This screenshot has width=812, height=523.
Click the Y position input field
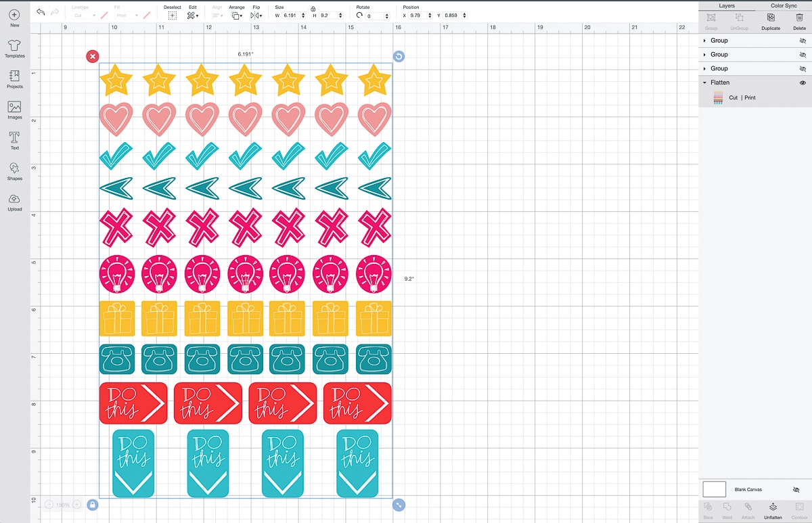point(453,15)
